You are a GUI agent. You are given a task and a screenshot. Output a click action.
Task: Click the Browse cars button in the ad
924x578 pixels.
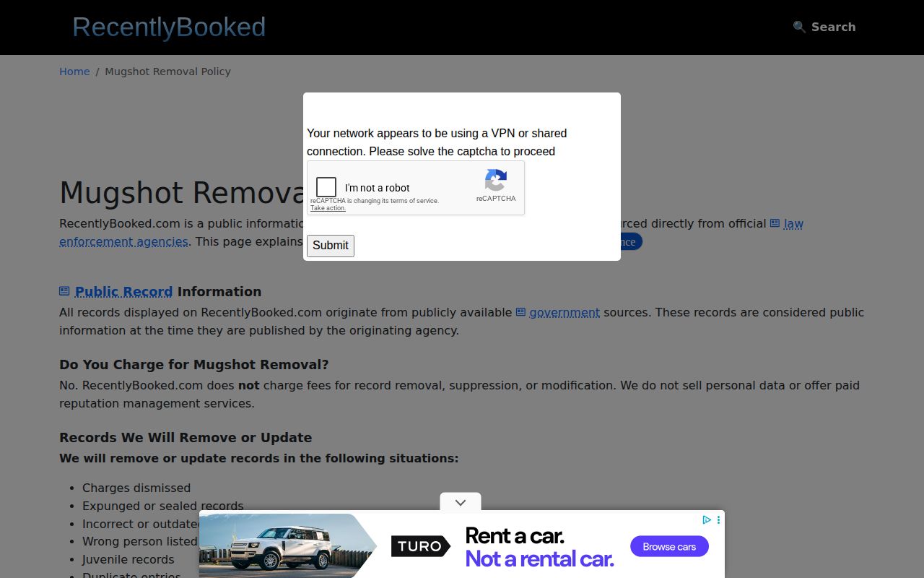(x=669, y=546)
